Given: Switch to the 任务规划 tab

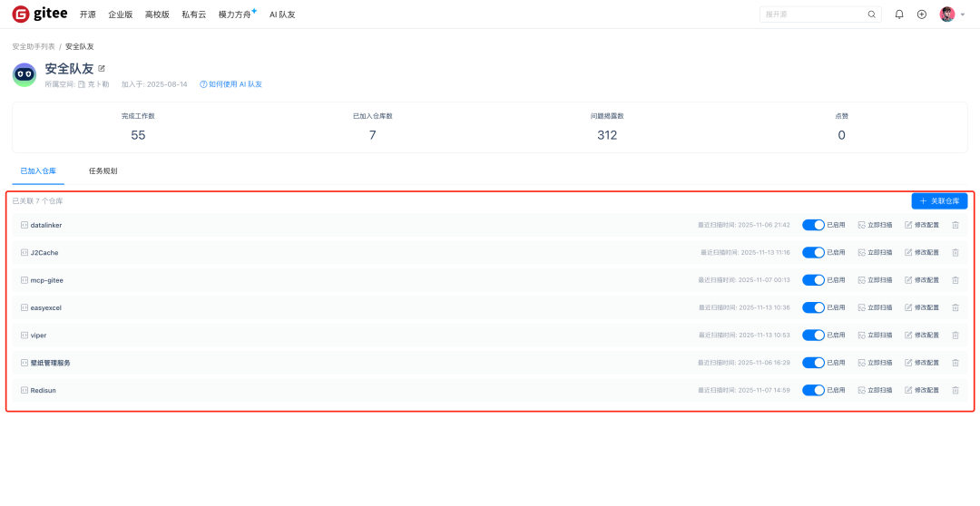Looking at the screenshot, I should click(x=103, y=170).
